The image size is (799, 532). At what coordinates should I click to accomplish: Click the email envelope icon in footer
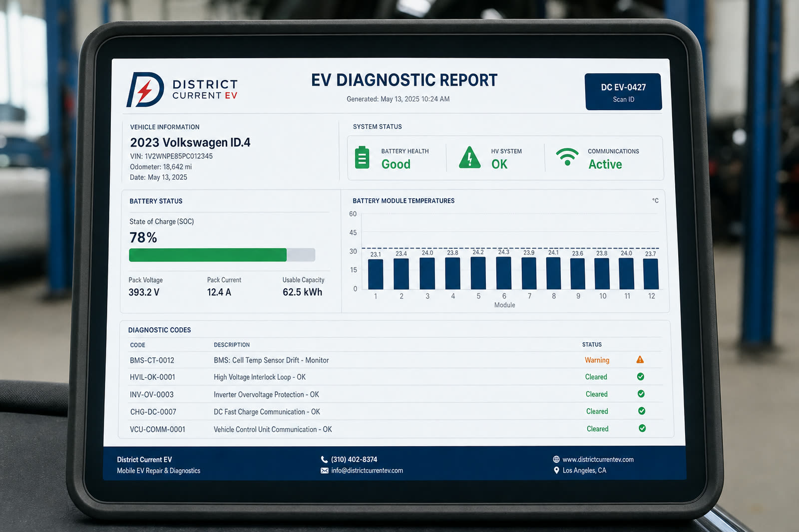[x=325, y=471]
